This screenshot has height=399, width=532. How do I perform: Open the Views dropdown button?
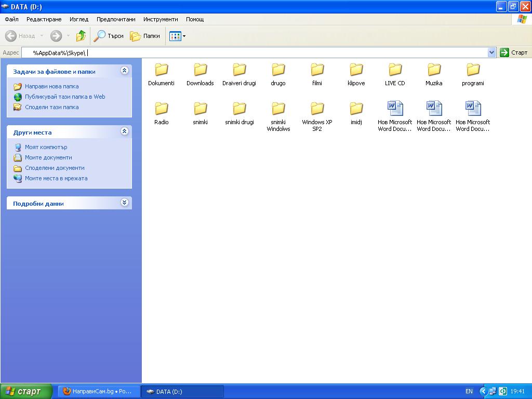(178, 36)
